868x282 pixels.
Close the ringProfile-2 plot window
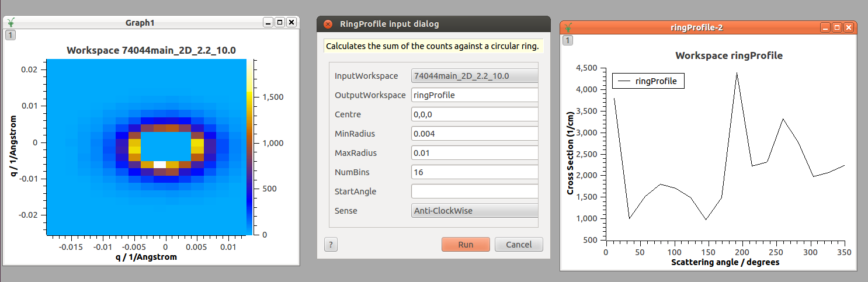849,27
